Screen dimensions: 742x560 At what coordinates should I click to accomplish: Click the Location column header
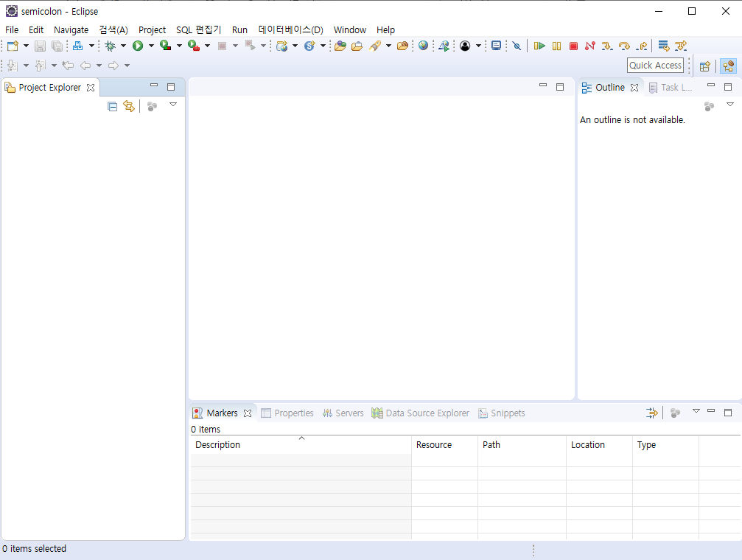tap(599, 445)
